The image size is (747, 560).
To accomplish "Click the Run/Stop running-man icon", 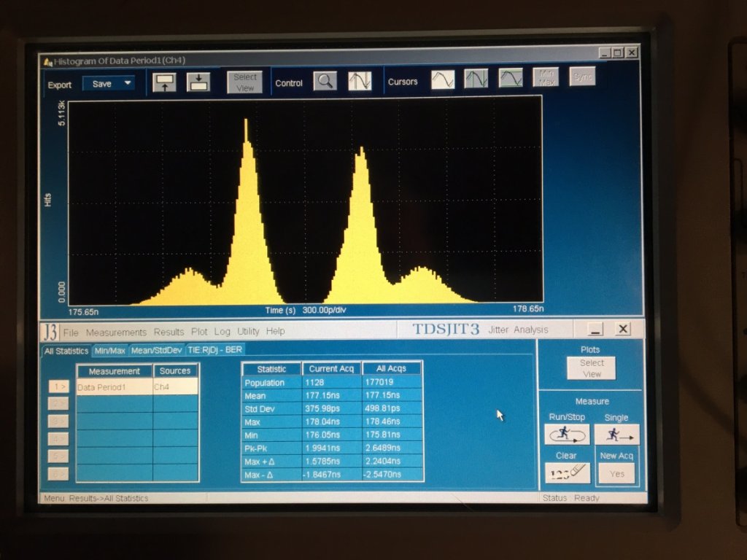I will (x=567, y=434).
